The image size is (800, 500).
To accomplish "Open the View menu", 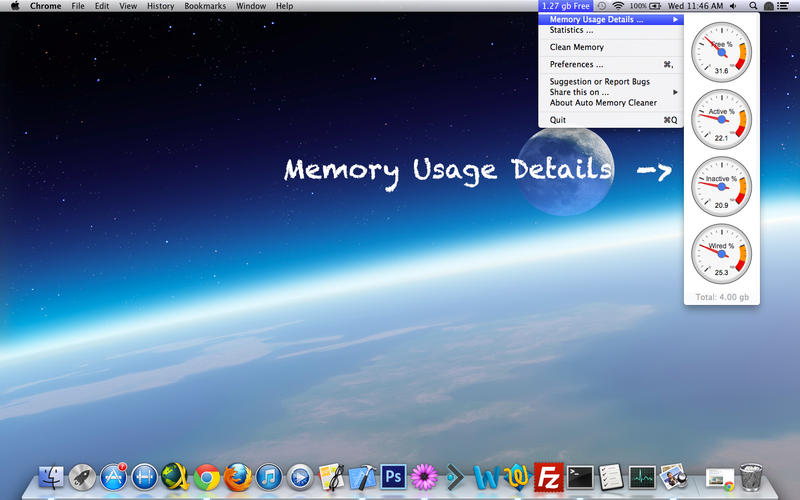I will 128,6.
